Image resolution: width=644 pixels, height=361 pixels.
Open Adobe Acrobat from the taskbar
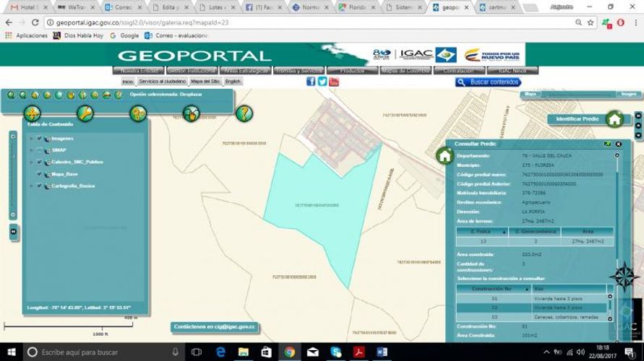359,352
